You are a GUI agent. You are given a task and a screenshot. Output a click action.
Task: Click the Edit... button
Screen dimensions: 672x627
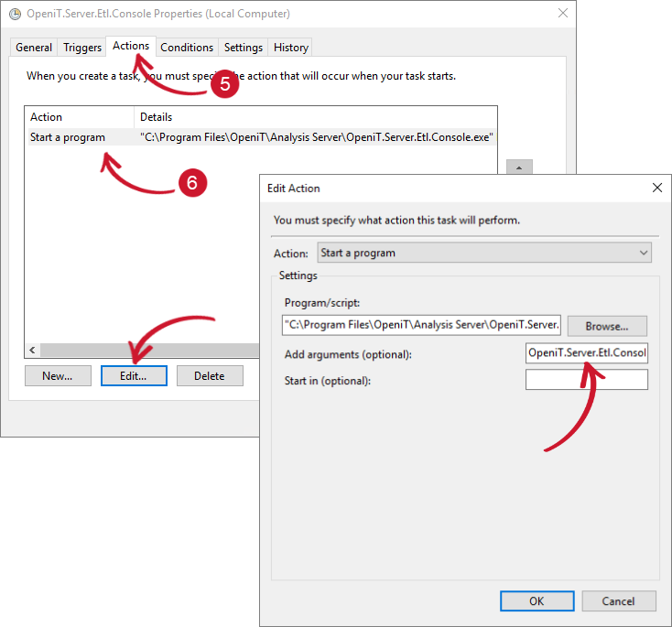click(x=134, y=376)
